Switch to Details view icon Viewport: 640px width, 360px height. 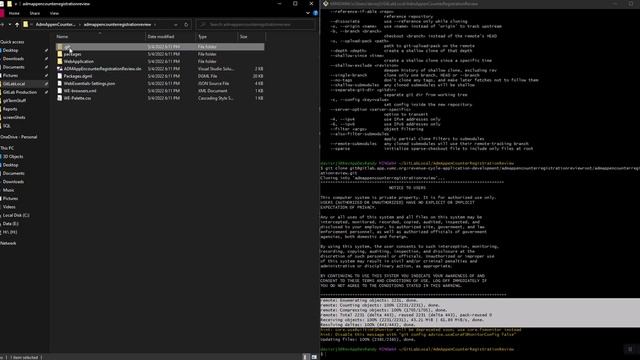point(305,357)
